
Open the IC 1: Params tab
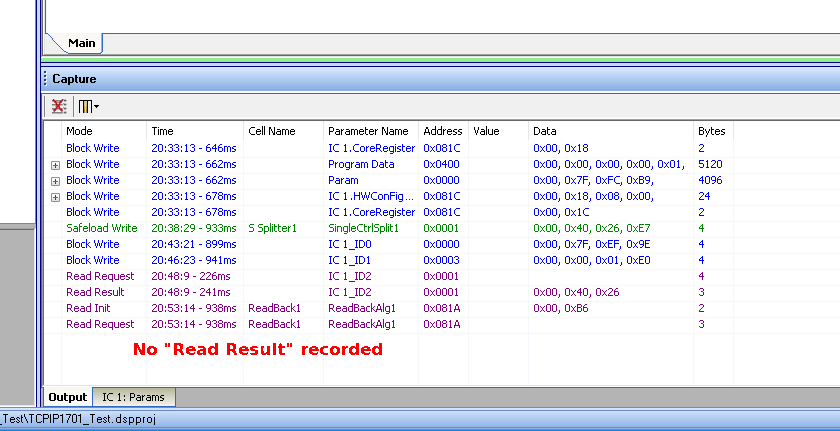[133, 397]
